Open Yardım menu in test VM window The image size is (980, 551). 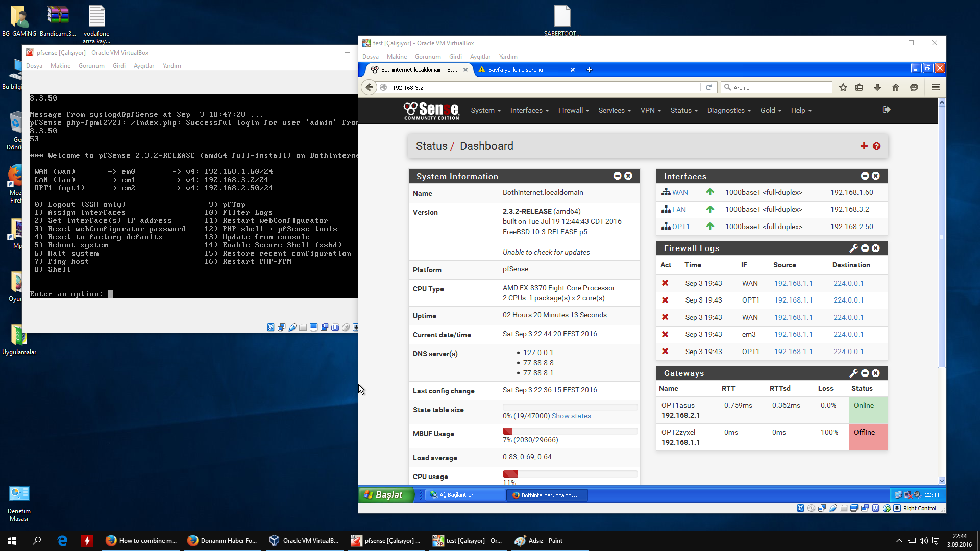pos(508,57)
